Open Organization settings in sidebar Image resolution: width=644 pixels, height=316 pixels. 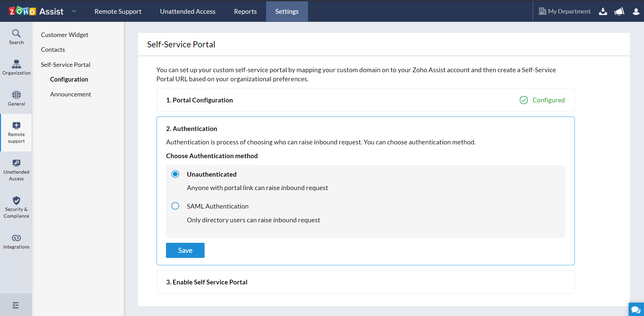point(16,67)
